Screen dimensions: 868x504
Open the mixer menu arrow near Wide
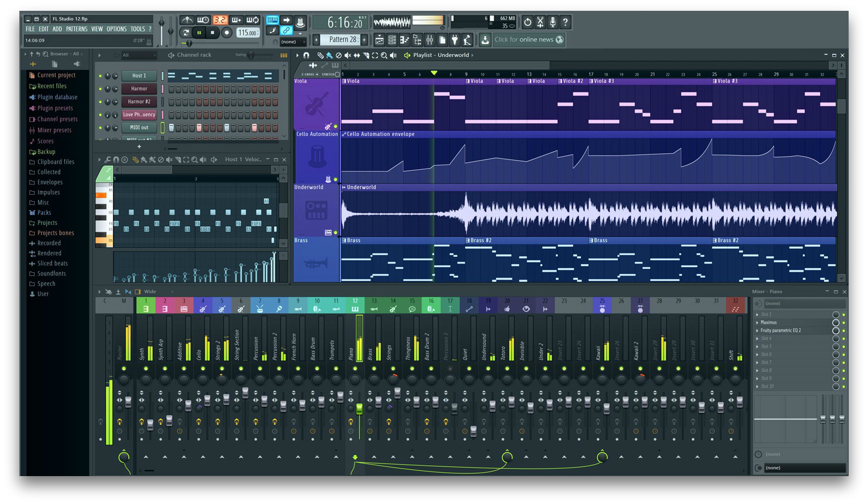(x=99, y=292)
